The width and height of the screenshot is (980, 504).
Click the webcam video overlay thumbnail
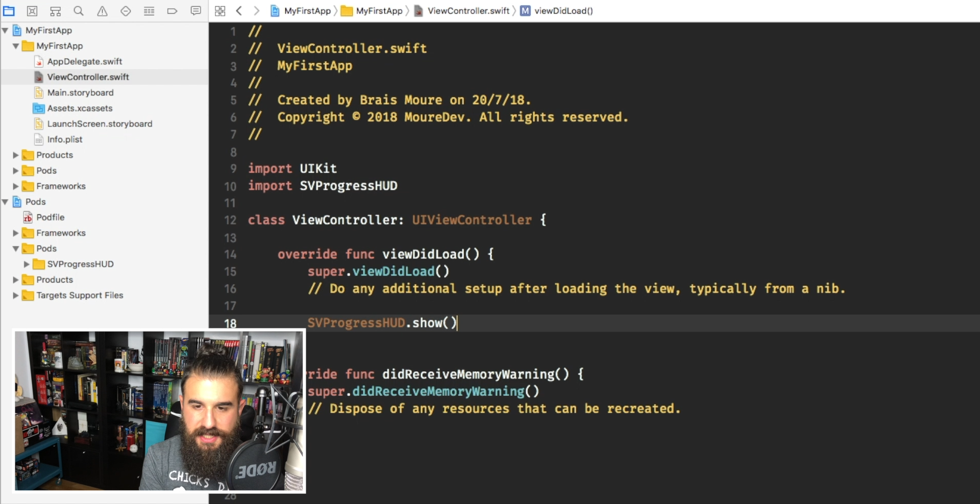(x=159, y=411)
